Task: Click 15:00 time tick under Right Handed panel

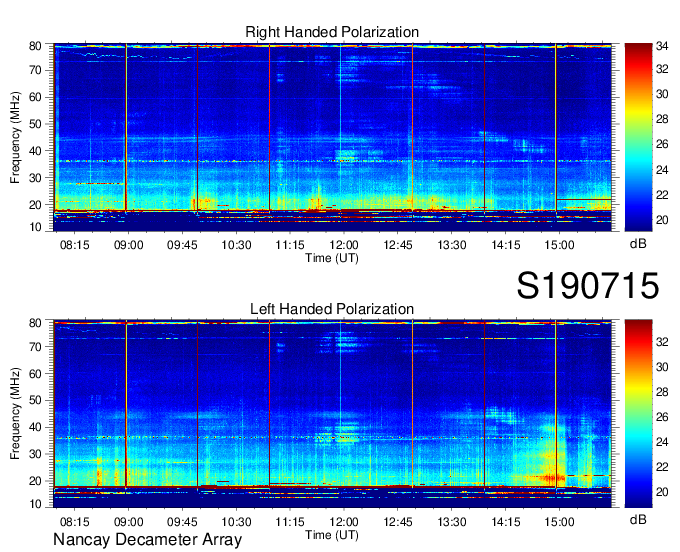Action: 559,245
